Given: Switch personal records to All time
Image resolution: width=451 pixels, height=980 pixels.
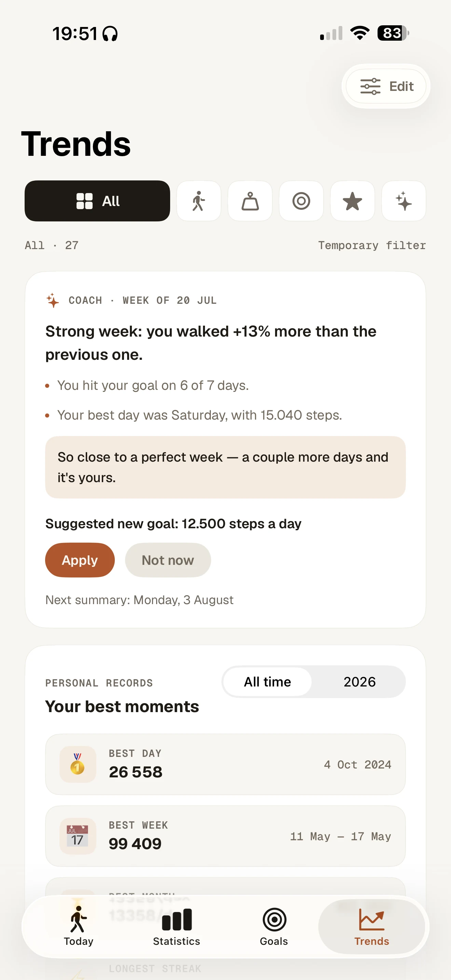Looking at the screenshot, I should tap(267, 682).
